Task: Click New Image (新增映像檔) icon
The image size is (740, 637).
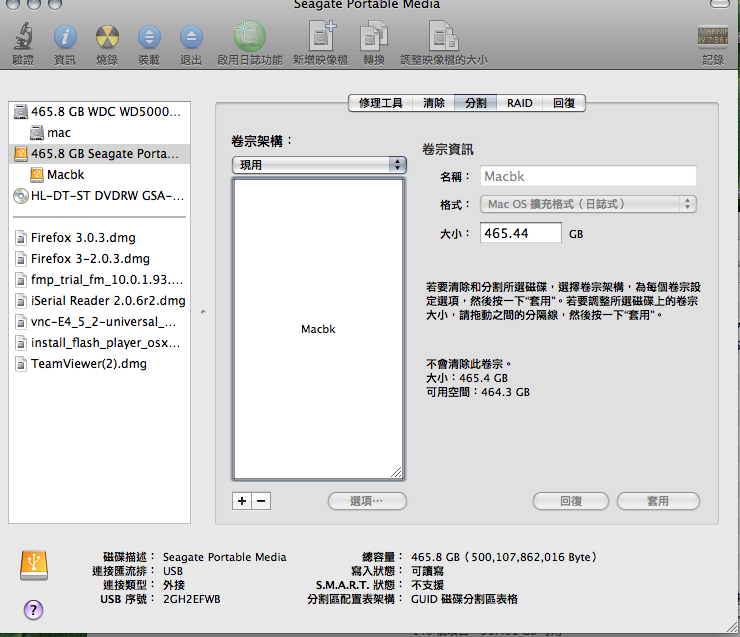Action: pos(321,36)
